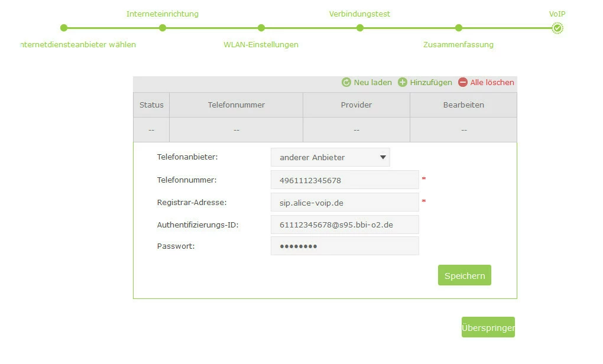This screenshot has height=364, width=603.
Task: Skip the VoIP step with Überspringen
Action: coord(488,327)
